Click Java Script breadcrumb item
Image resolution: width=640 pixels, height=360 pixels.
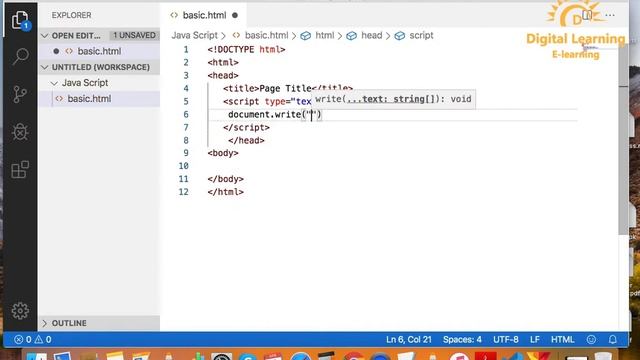tap(194, 36)
